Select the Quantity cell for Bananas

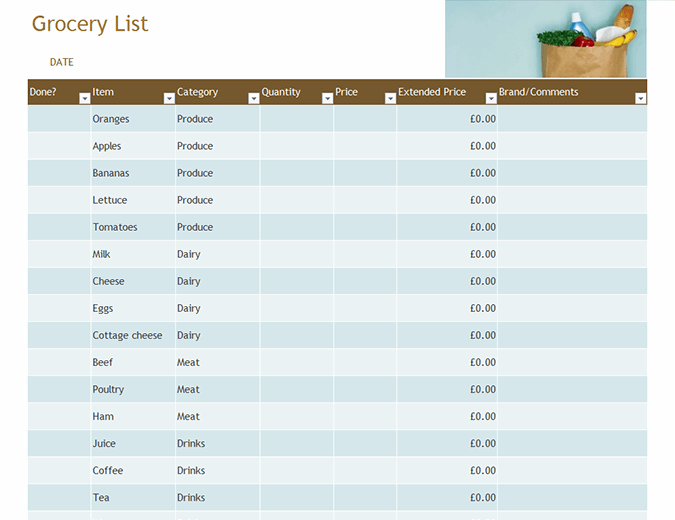click(297, 173)
